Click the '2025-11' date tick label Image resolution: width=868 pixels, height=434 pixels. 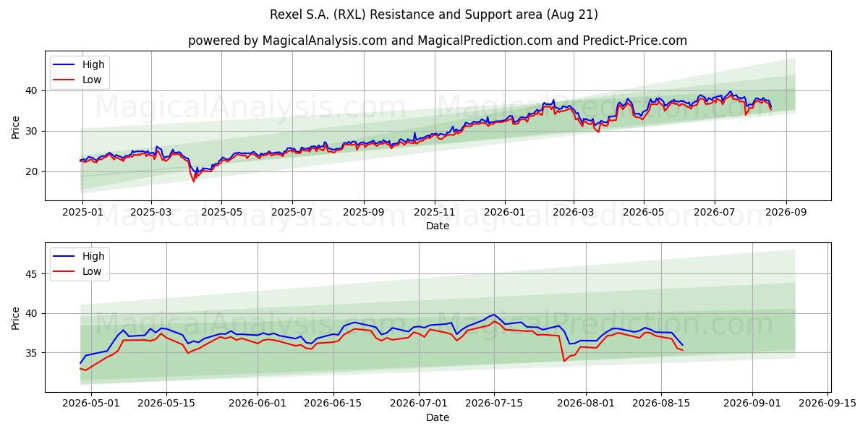pos(434,213)
